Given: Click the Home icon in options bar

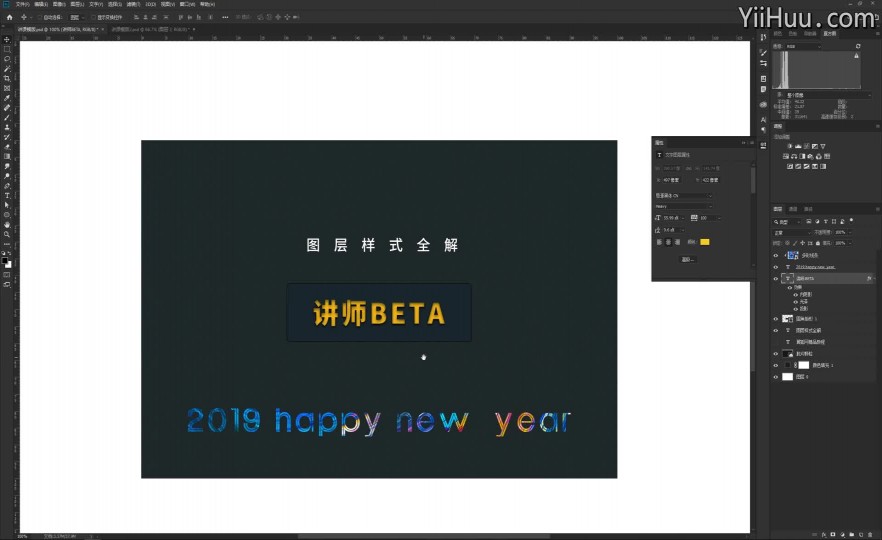Looking at the screenshot, I should pyautogui.click(x=9, y=17).
